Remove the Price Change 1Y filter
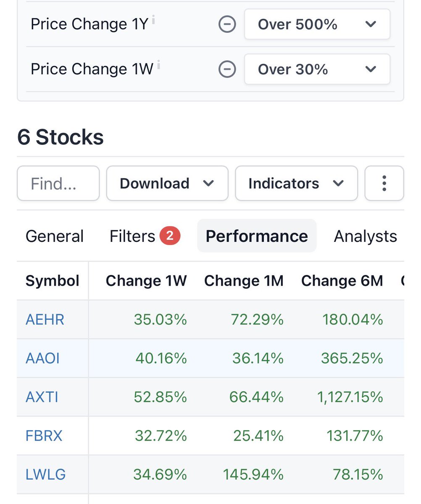This screenshot has width=421, height=504. tap(227, 25)
